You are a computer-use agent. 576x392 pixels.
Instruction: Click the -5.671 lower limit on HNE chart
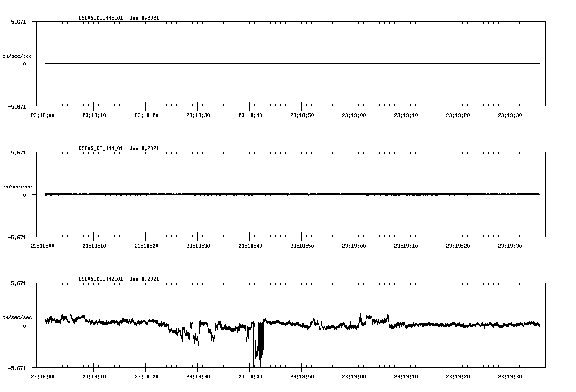pos(17,106)
